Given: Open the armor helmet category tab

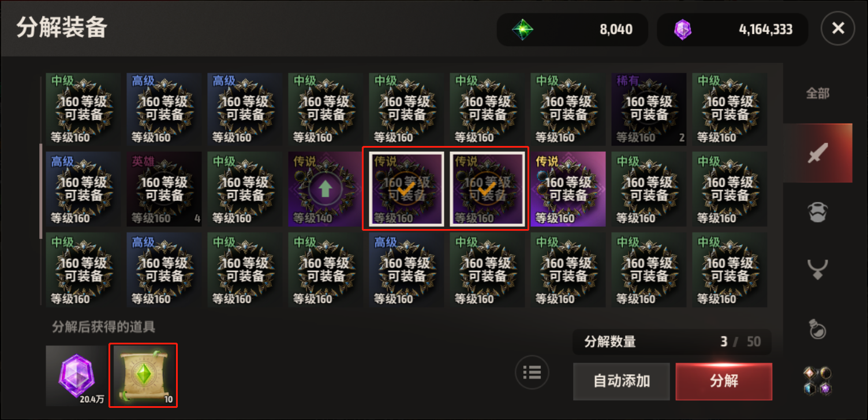Looking at the screenshot, I should 818,212.
